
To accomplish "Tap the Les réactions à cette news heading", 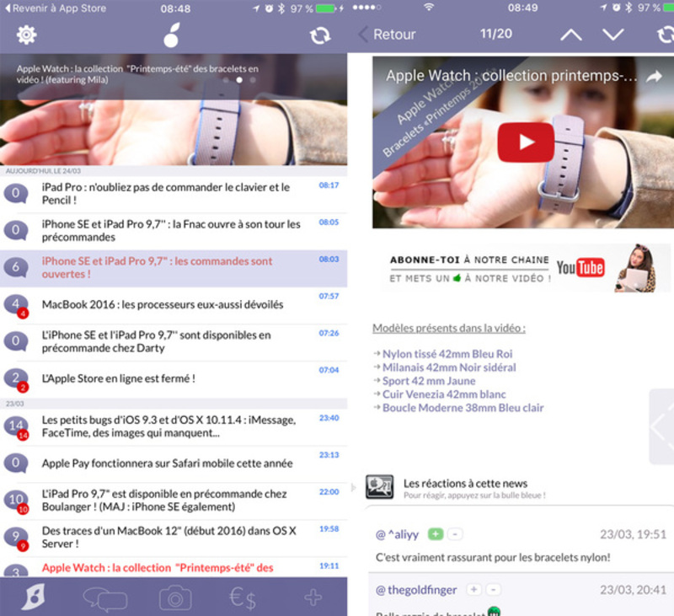I will point(465,484).
